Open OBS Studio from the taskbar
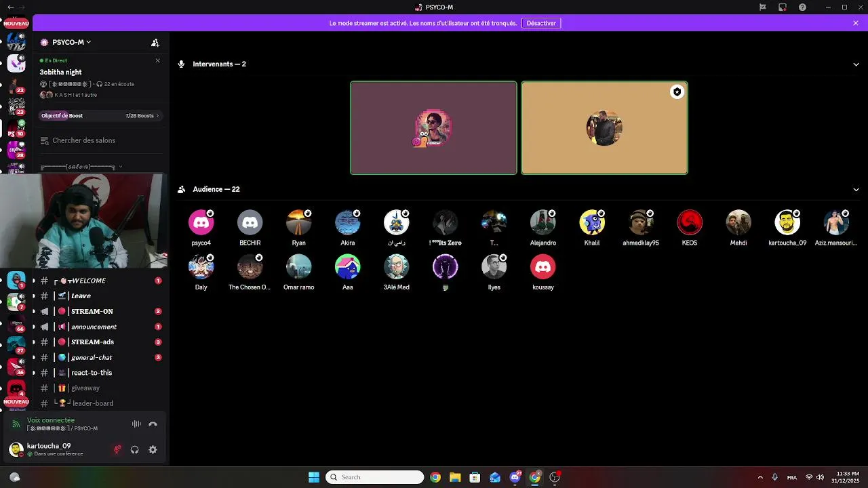The height and width of the screenshot is (488, 868). coord(555,477)
